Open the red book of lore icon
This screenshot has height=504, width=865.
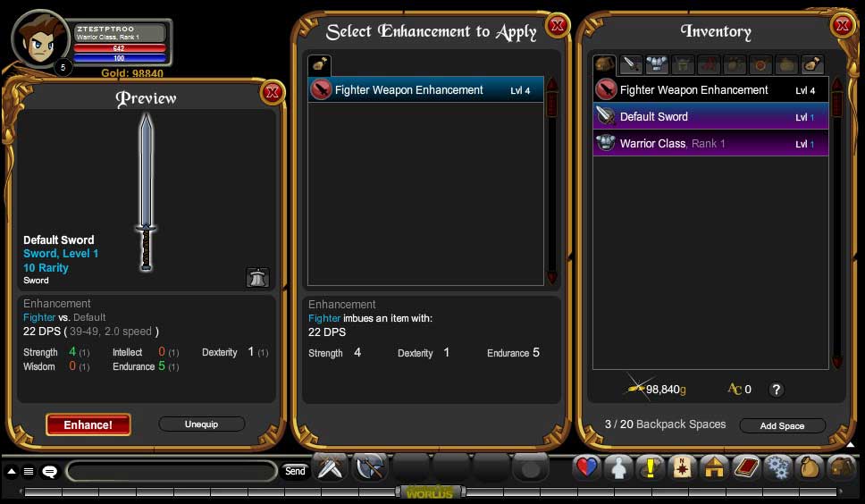[x=746, y=469]
